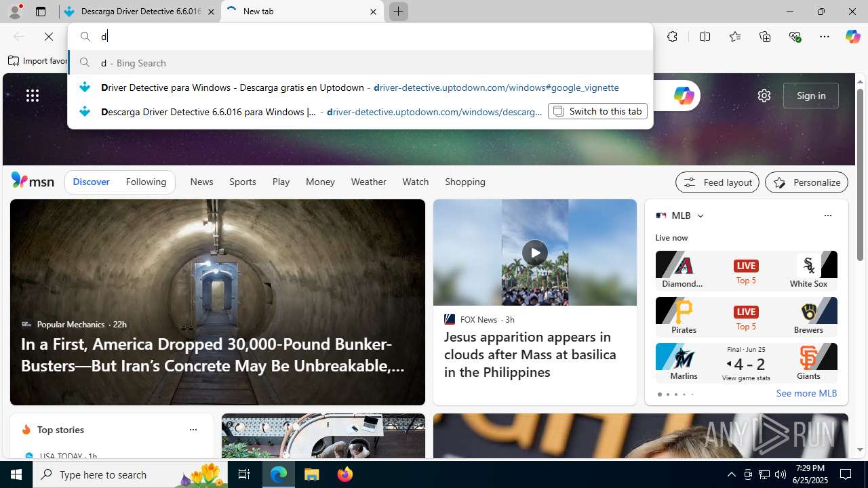Select the Following feed tab
Image resolution: width=868 pixels, height=488 pixels.
[146, 182]
